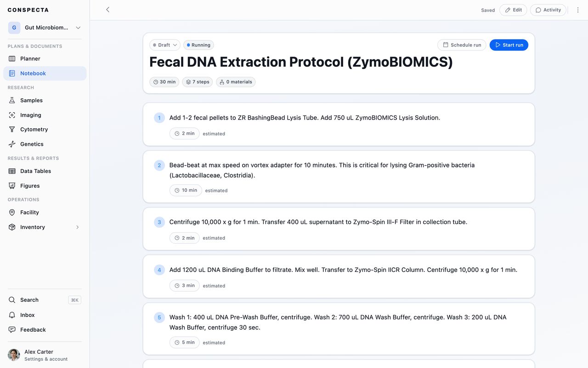Screen dimensions: 588x368
Task: Open Samples via flask icon
Action: point(12,100)
